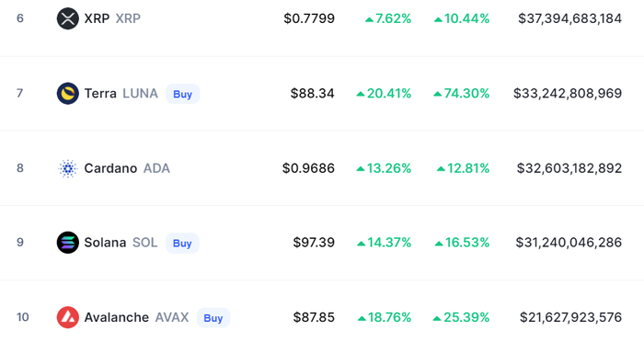Open the Cardano coin name link
644x342 pixels.
click(110, 168)
